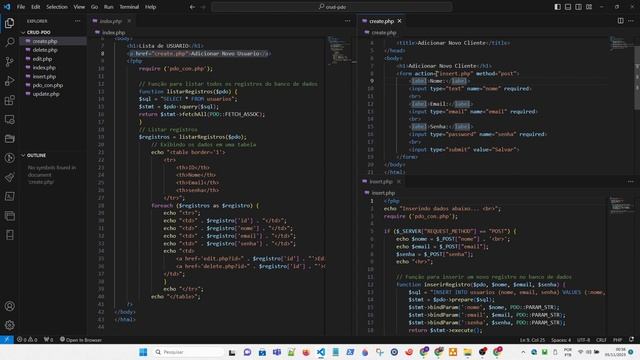Toggle the Secondary Side Bar layout icon
The height and width of the screenshot is (360, 640).
click(578, 7)
